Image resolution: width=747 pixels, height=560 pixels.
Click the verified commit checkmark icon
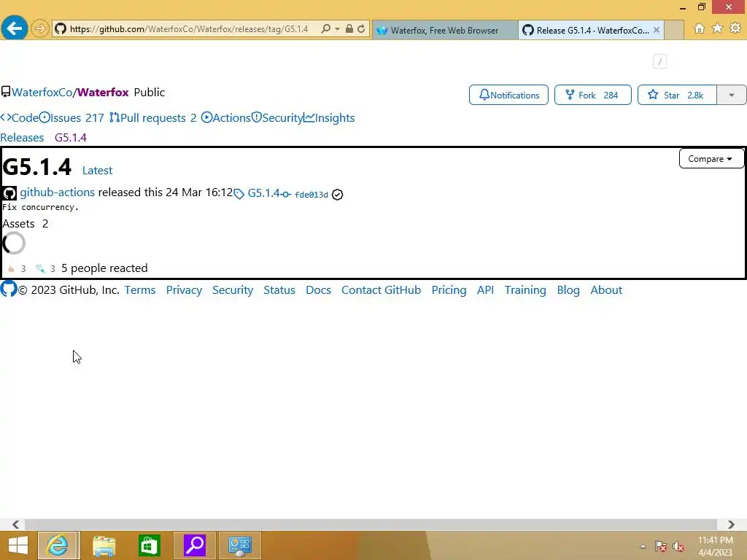[337, 194]
